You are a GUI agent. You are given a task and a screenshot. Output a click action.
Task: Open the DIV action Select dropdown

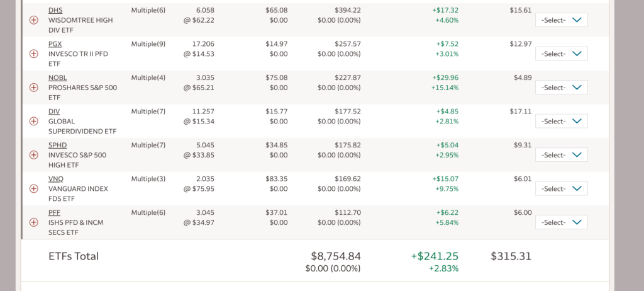tap(561, 121)
